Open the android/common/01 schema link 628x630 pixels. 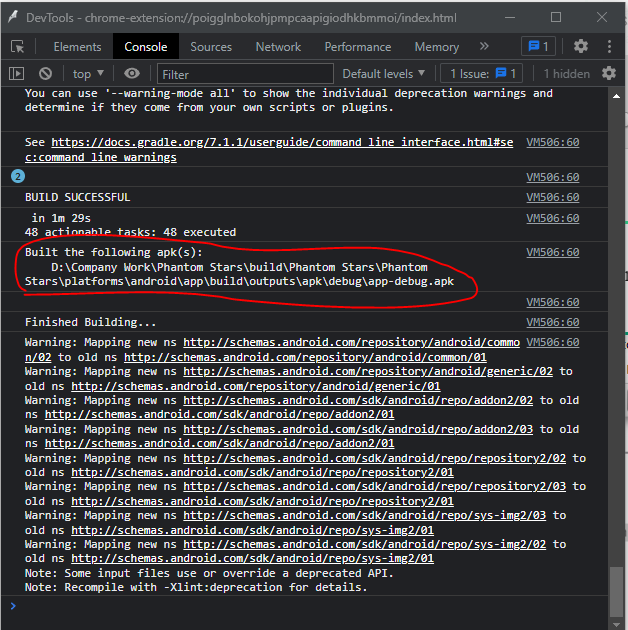[x=305, y=357]
